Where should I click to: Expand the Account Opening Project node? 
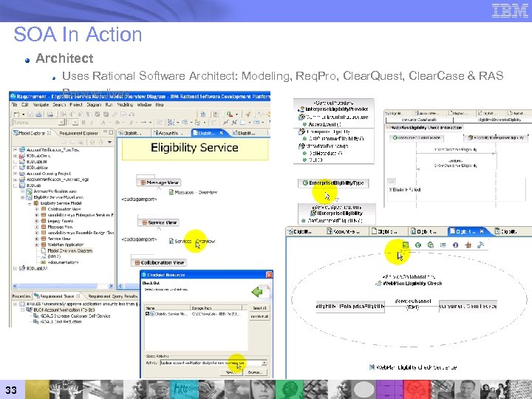(x=15, y=174)
